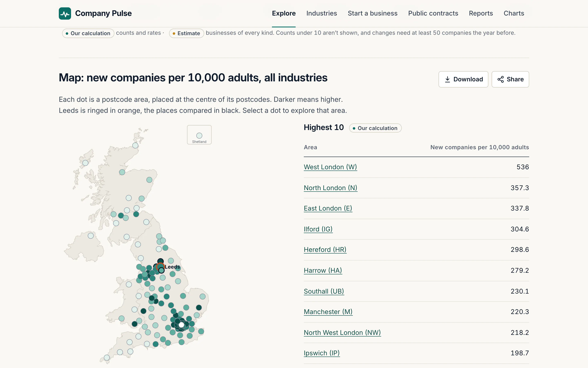Click the Estimate badge
The height and width of the screenshot is (368, 588).
186,33
